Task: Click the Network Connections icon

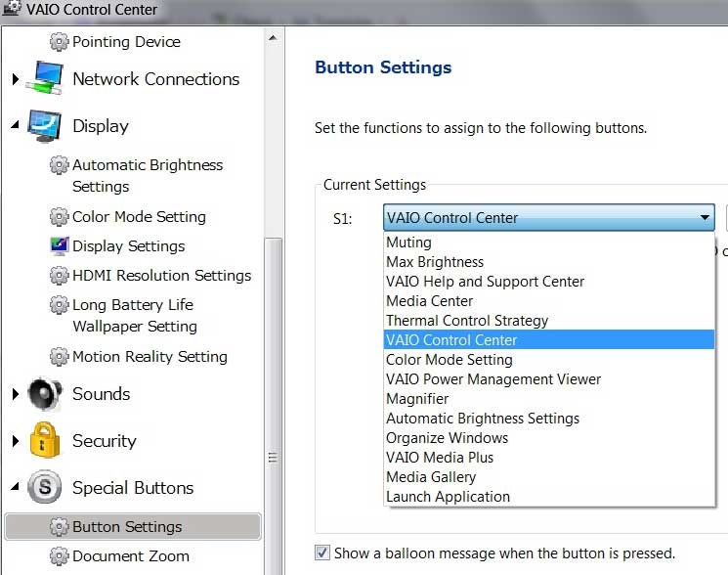Action: click(x=45, y=79)
